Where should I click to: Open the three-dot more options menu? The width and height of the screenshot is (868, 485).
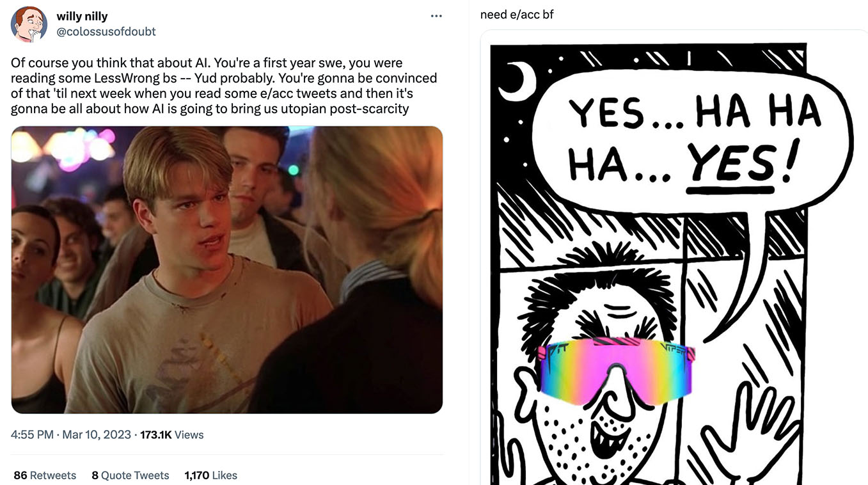[436, 16]
